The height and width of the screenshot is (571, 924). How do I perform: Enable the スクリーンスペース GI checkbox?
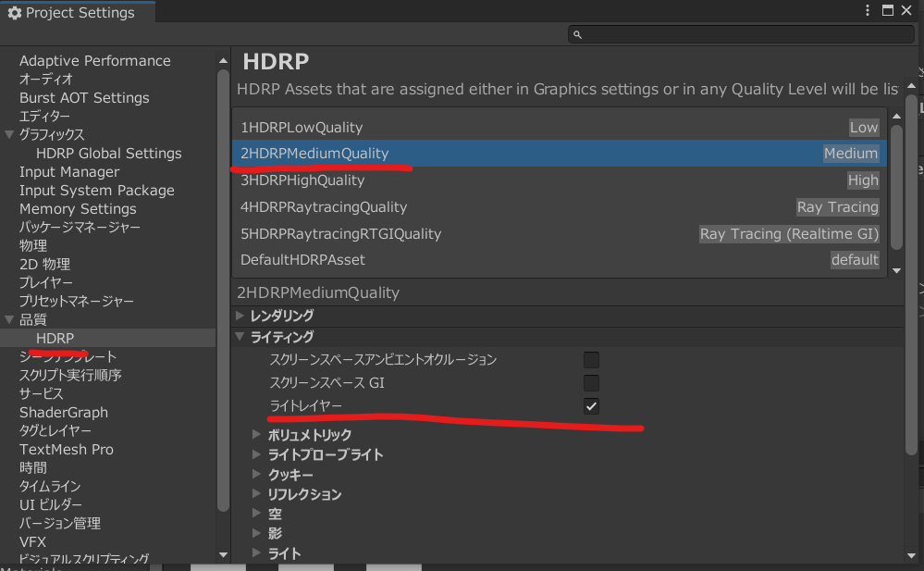[591, 382]
